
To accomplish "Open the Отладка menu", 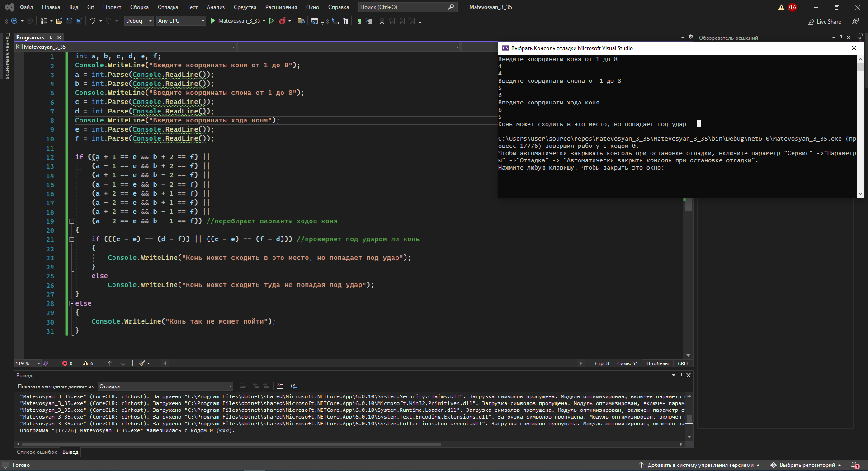I will (x=167, y=7).
